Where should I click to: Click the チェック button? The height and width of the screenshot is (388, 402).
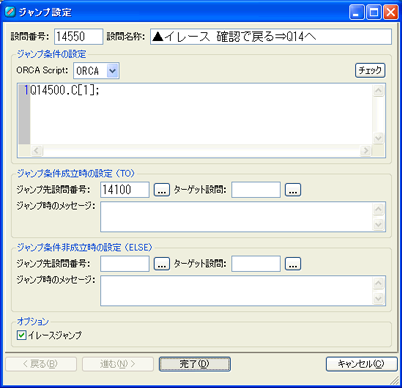tap(370, 70)
